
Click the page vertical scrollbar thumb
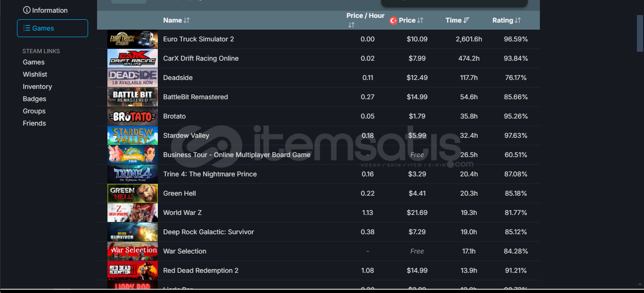640,32
